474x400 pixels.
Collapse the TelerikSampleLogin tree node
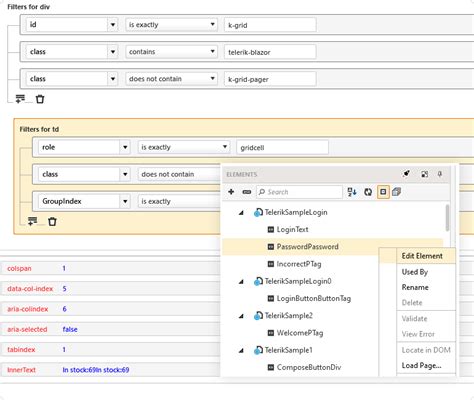[x=241, y=213]
